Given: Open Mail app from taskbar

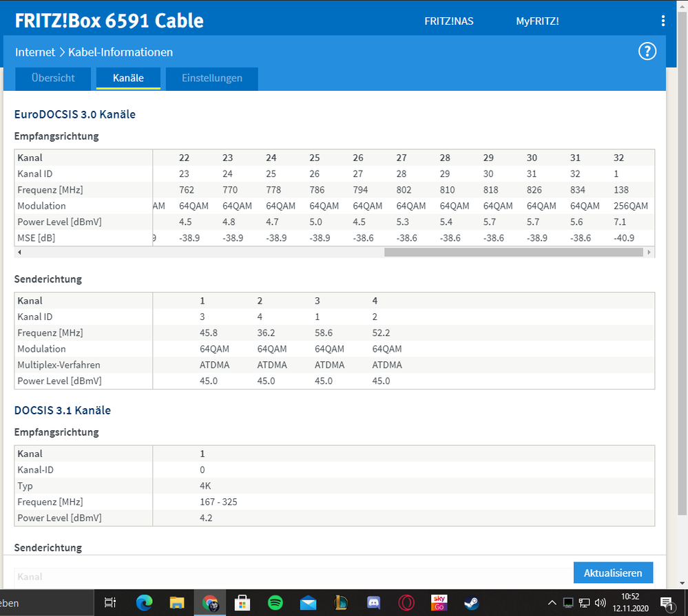Looking at the screenshot, I should [x=308, y=604].
